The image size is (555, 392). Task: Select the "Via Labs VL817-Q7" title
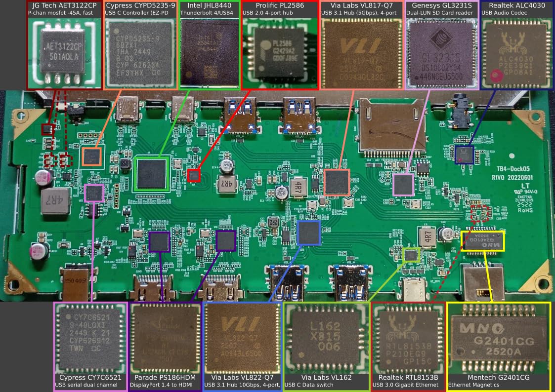pyautogui.click(x=362, y=5)
